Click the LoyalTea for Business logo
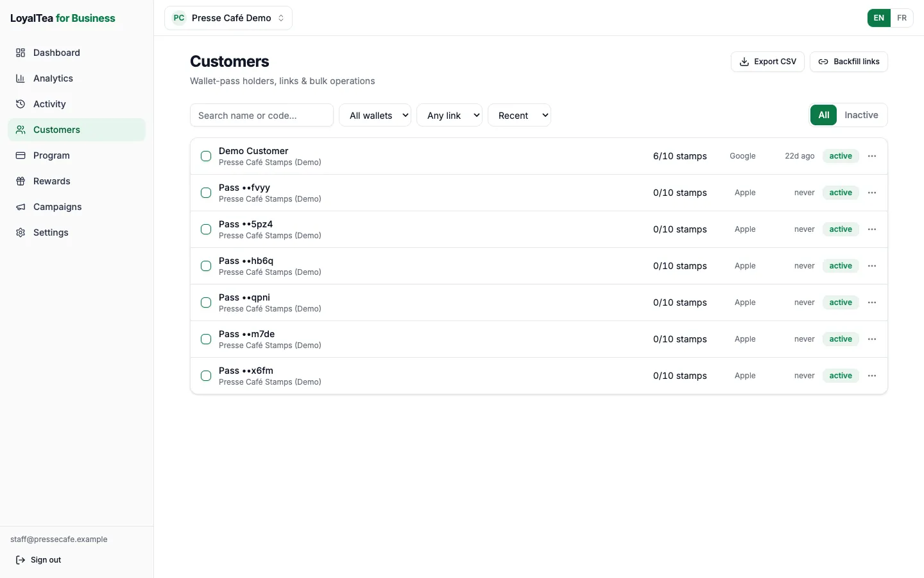The width and height of the screenshot is (924, 578). click(63, 18)
